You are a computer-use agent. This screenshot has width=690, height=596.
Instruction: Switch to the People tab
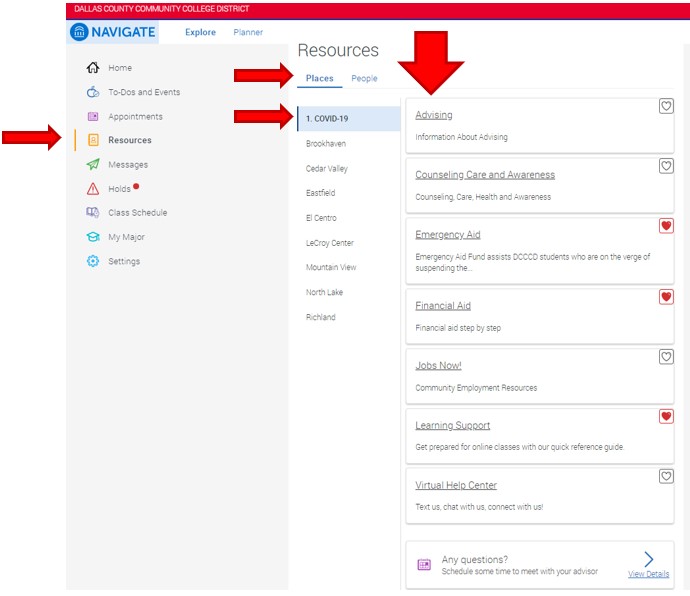tap(364, 78)
